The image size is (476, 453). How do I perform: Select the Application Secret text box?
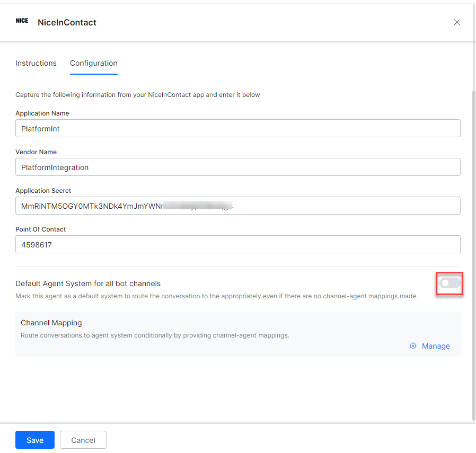[x=237, y=206]
